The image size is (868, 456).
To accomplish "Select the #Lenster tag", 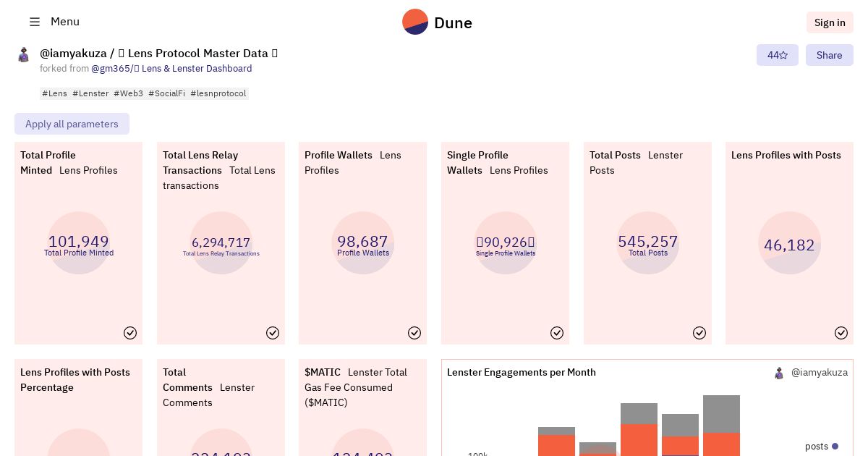I will click(x=90, y=93).
